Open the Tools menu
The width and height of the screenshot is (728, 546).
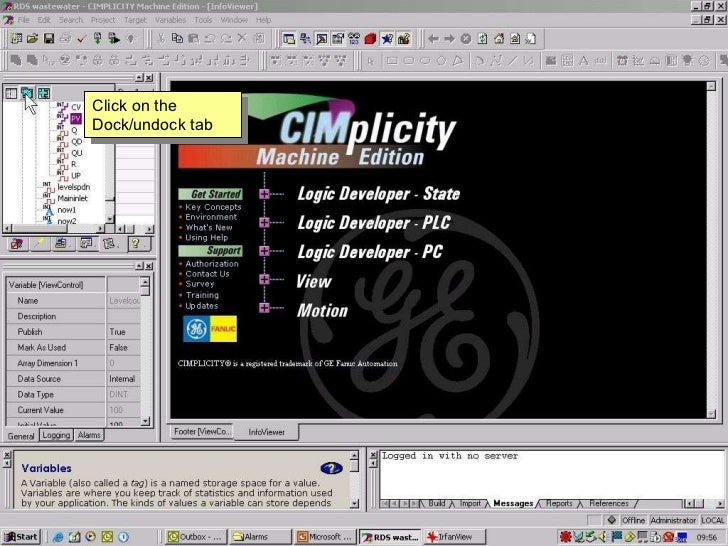(x=203, y=20)
